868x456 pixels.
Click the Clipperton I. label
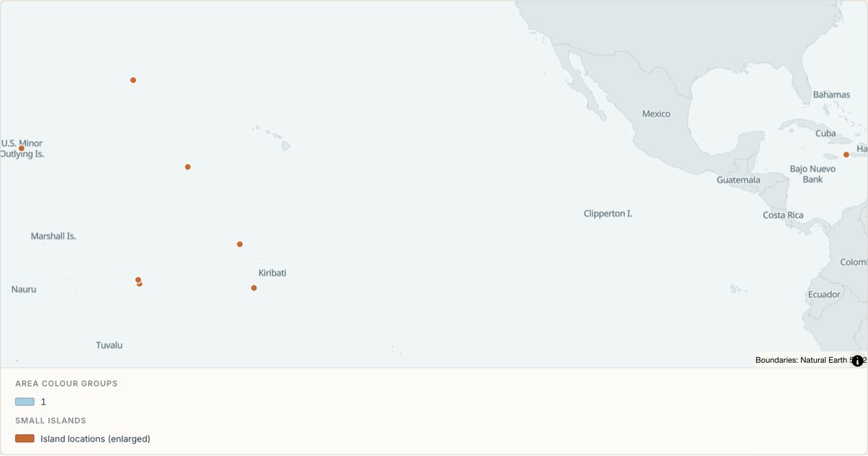click(608, 214)
